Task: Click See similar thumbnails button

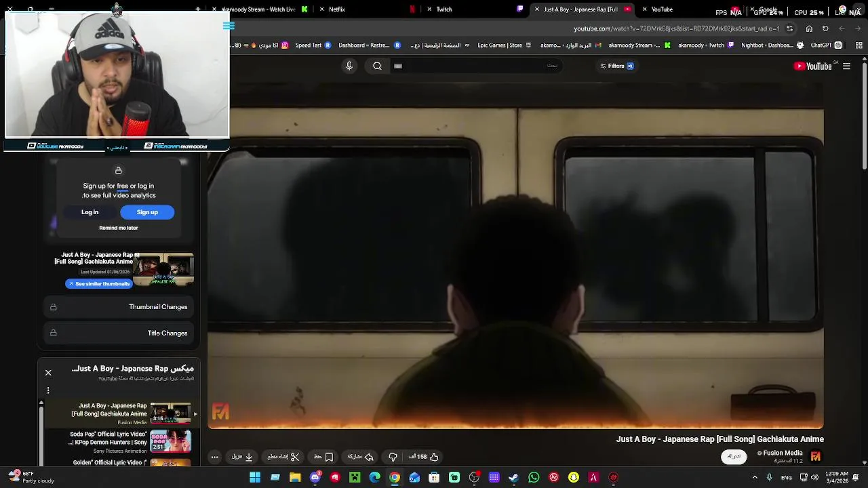Action: click(99, 284)
